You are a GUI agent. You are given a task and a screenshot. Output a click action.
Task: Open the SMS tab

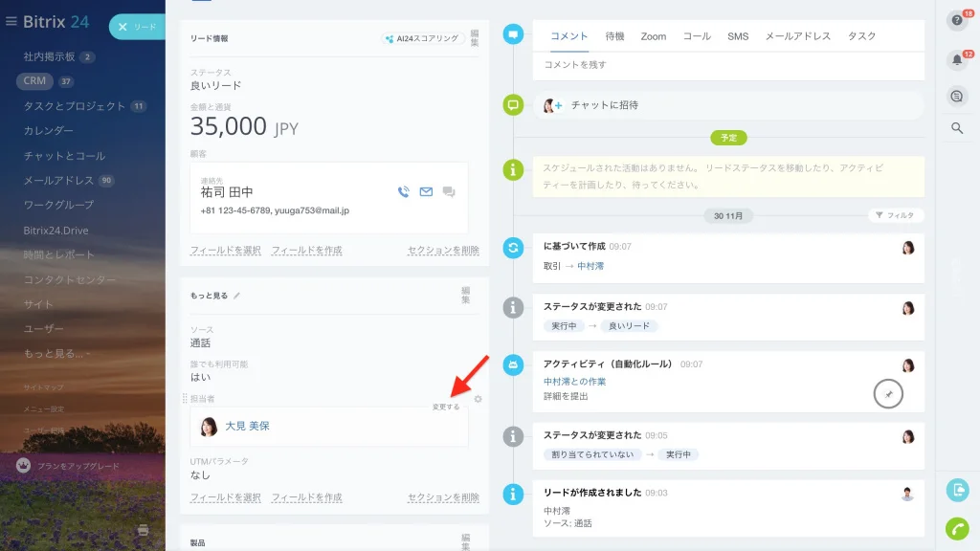(738, 36)
